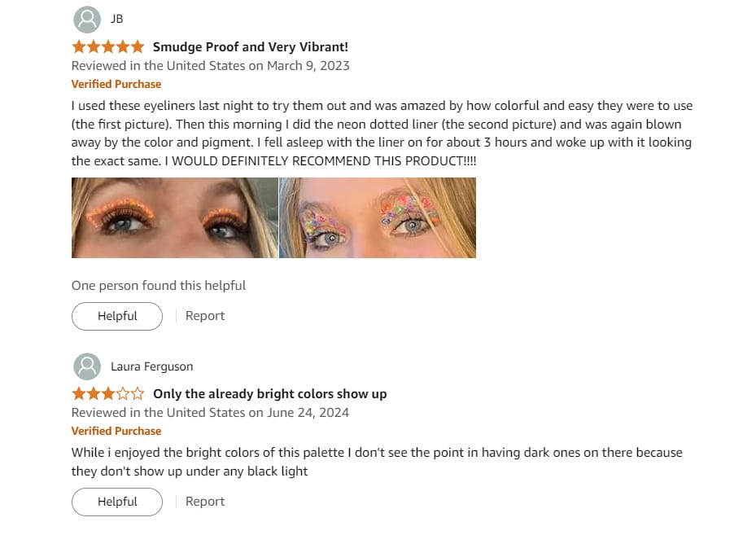Click the reviewer name JB
This screenshot has width=756, height=535.
[x=117, y=19]
